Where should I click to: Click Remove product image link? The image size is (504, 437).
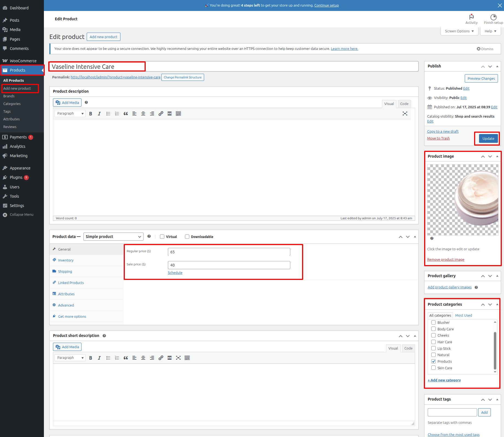tap(446, 259)
